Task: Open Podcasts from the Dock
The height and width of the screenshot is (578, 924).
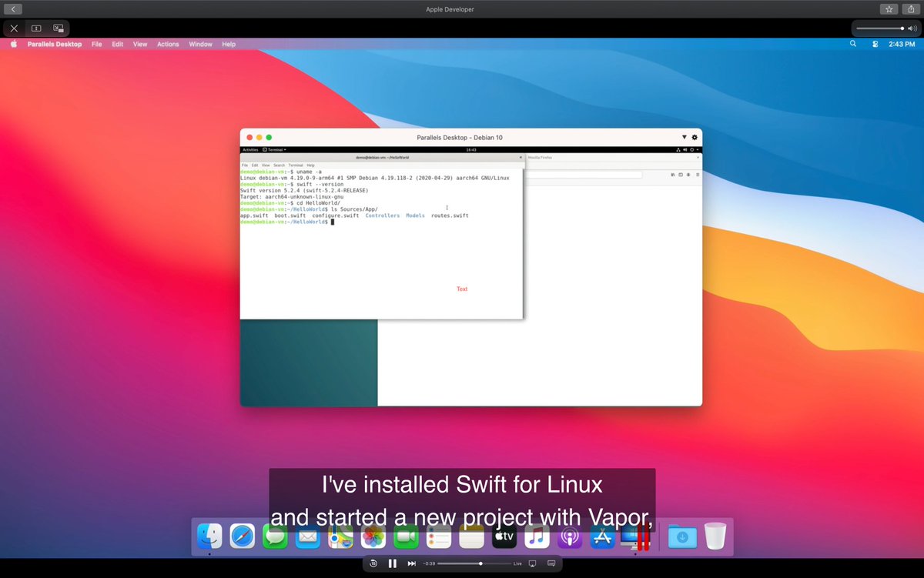Action: [x=570, y=536]
